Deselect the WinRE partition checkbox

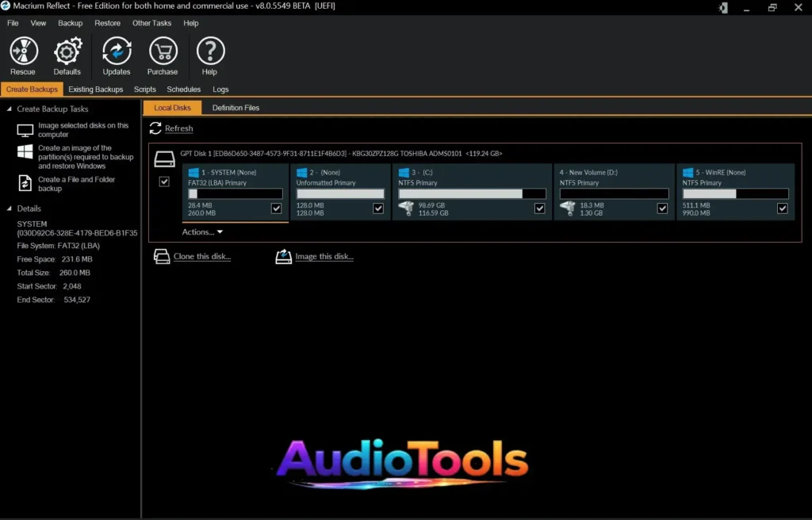point(782,208)
